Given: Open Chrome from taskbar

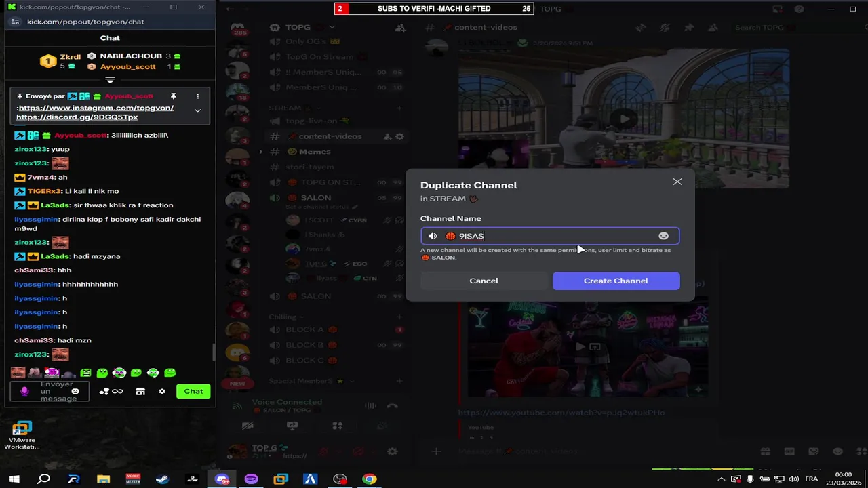Looking at the screenshot, I should [370, 479].
